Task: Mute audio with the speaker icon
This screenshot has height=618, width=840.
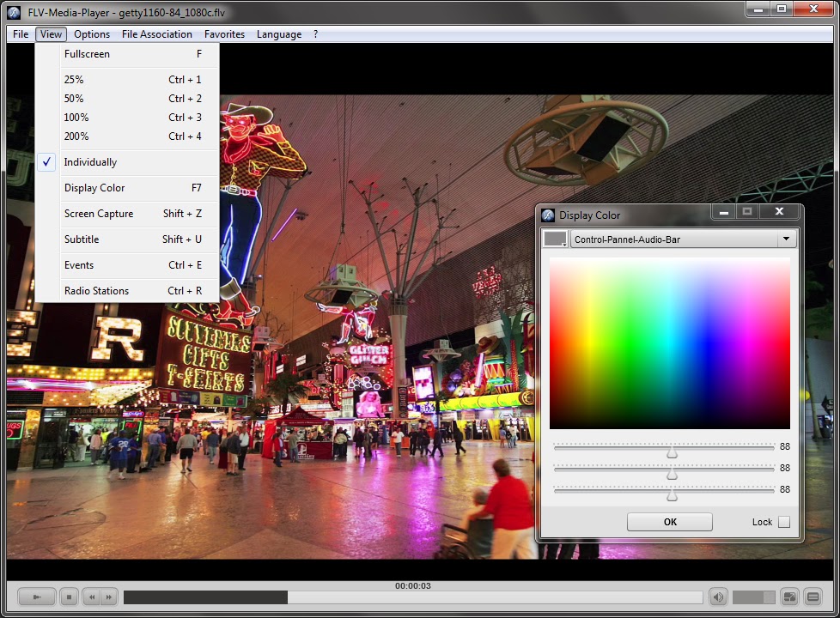Action: click(x=718, y=597)
